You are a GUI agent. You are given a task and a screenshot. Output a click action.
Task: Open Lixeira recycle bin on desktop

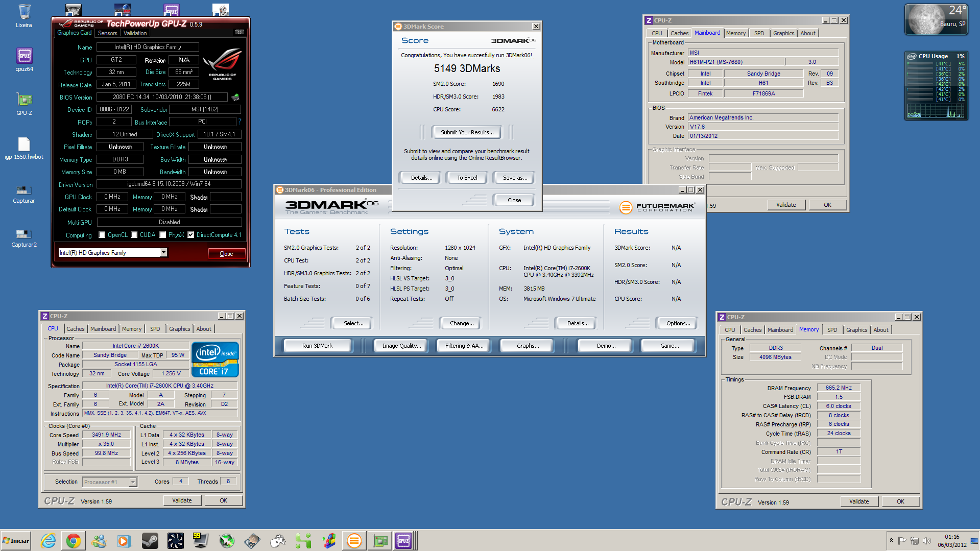pyautogui.click(x=24, y=16)
